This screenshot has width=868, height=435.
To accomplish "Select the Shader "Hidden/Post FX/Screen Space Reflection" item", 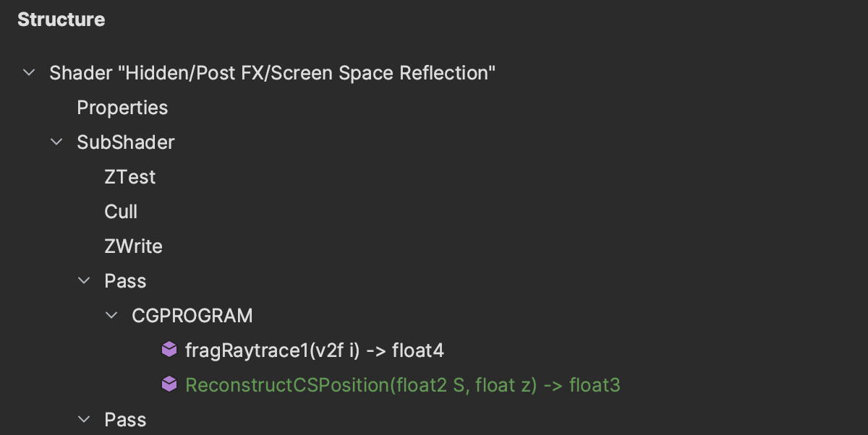I will point(272,73).
